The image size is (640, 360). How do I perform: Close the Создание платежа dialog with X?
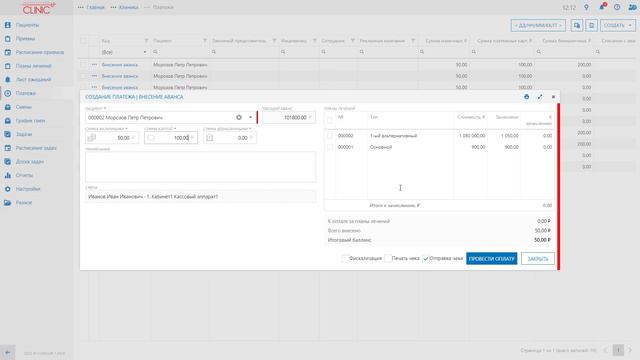pyautogui.click(x=553, y=97)
